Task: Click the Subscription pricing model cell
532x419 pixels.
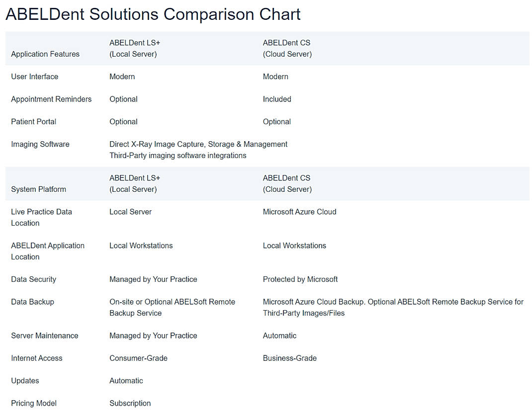Action: tap(130, 403)
